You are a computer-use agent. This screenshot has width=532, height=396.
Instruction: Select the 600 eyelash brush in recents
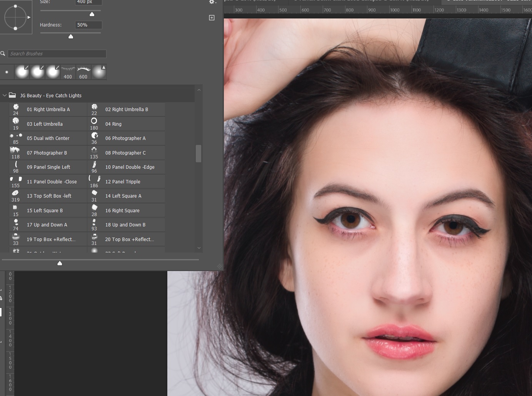83,72
